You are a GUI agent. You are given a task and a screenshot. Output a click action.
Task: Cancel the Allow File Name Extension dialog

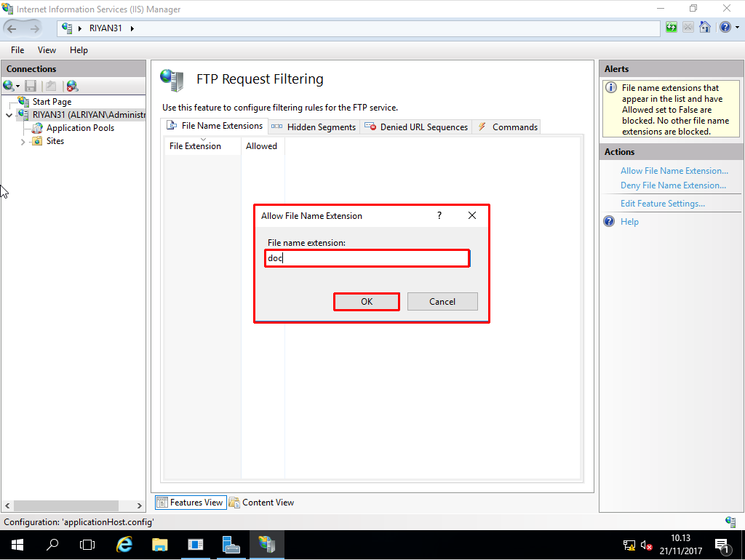[442, 302]
